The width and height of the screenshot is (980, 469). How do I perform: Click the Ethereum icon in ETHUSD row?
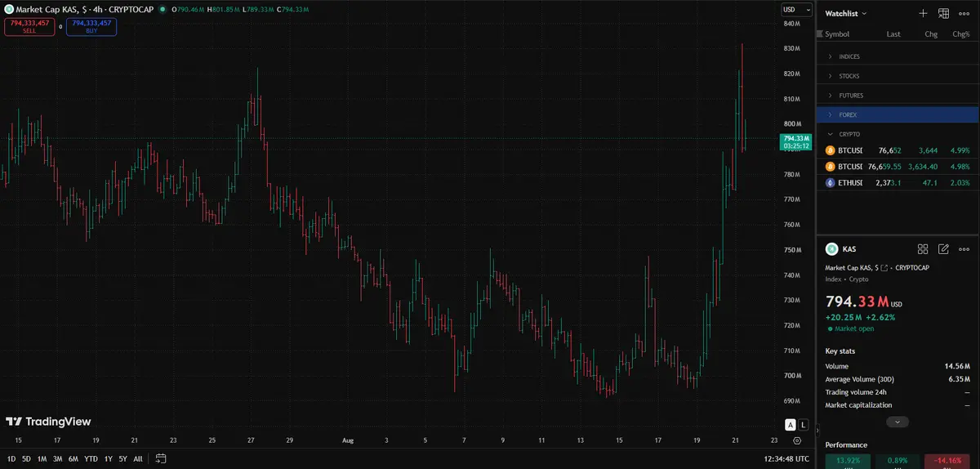831,183
